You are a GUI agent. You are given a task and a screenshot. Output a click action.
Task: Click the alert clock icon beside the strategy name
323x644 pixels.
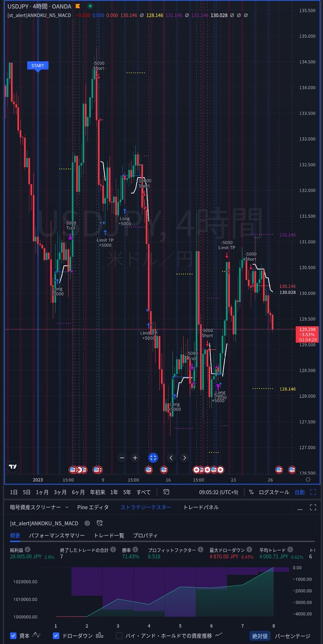pos(99,523)
